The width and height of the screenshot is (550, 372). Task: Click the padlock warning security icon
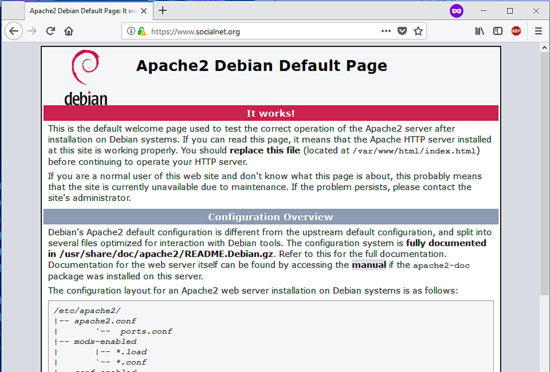point(142,31)
